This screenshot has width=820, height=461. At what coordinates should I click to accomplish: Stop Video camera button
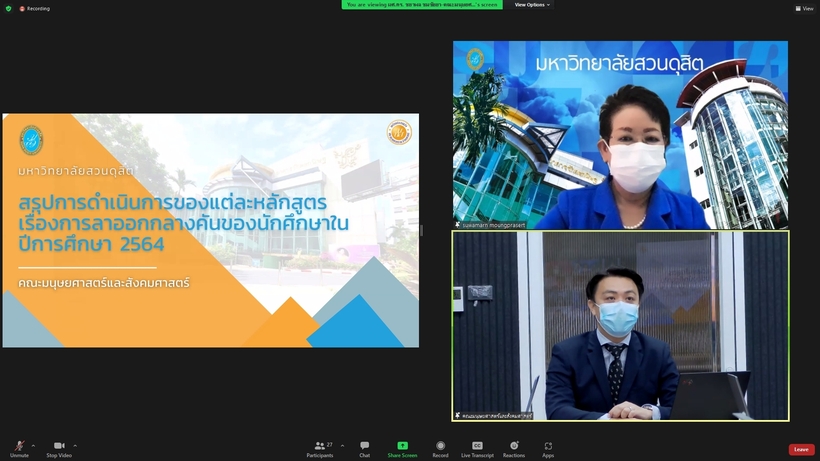click(x=59, y=448)
